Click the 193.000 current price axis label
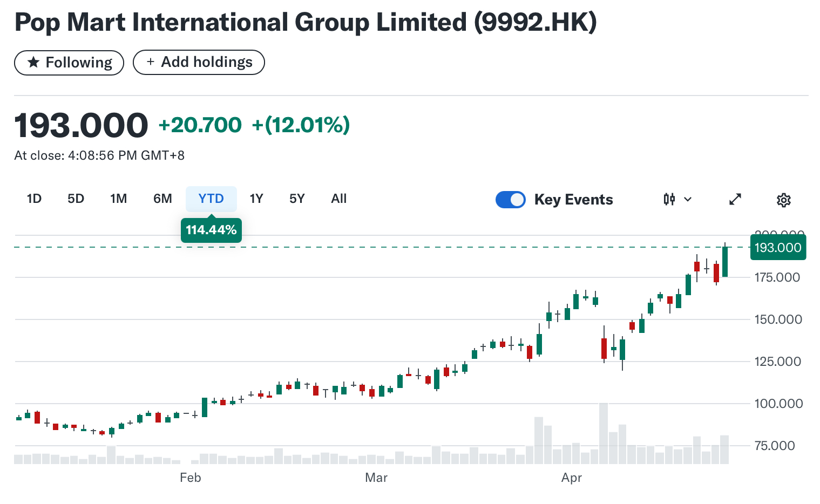Viewport: 820px width, 504px height. point(778,248)
